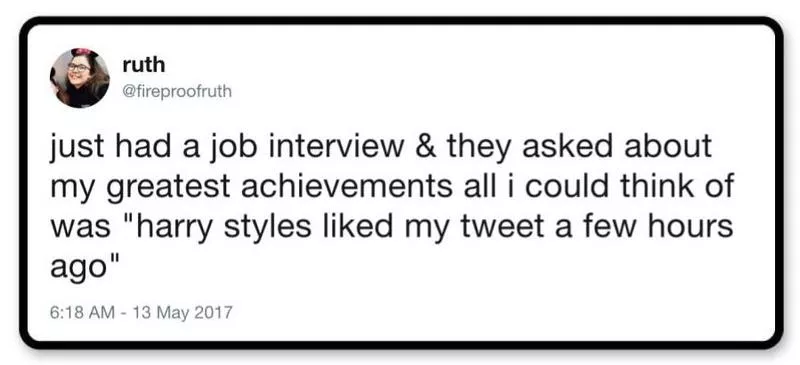Click the word "ago" on last line
Viewport: 800px width, 365px height.
[74, 269]
